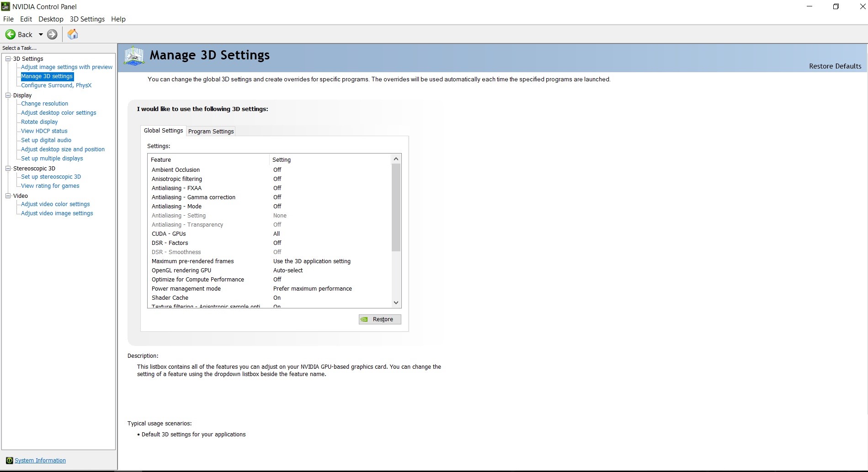868x472 pixels.
Task: Switch to the Program Settings tab
Action: point(211,131)
